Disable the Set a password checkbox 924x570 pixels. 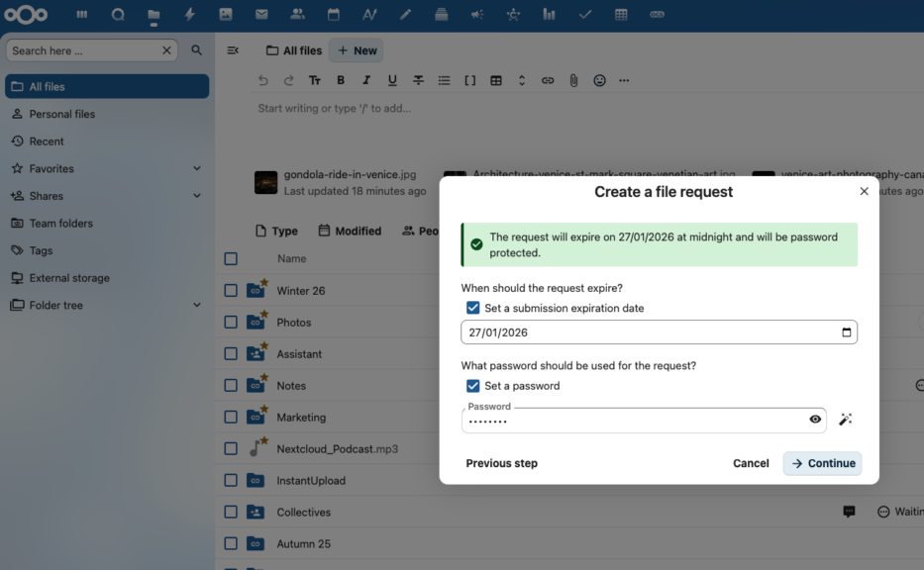pyautogui.click(x=472, y=386)
